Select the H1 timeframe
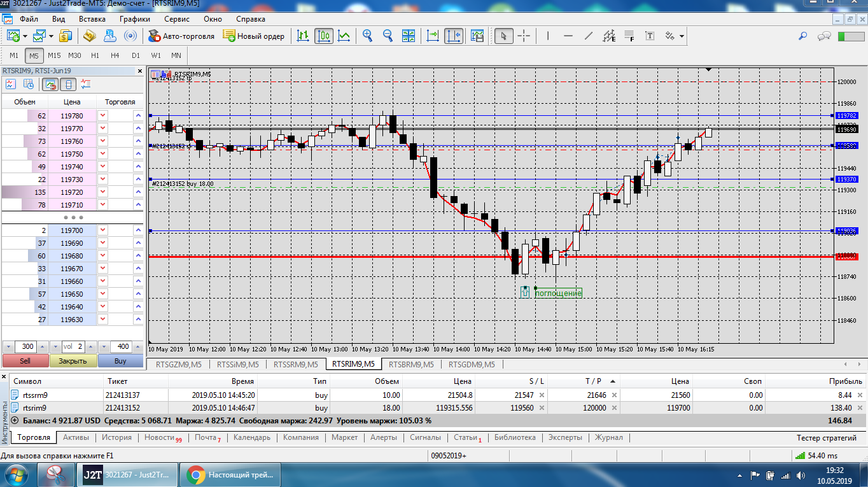The height and width of the screenshot is (487, 868). point(95,55)
